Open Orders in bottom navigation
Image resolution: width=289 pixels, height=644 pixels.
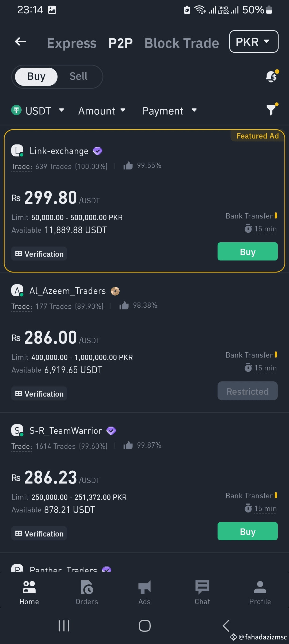pyautogui.click(x=87, y=592)
